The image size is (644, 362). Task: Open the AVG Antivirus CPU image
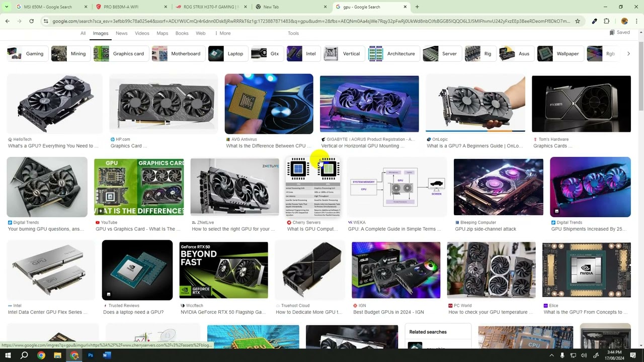click(269, 104)
